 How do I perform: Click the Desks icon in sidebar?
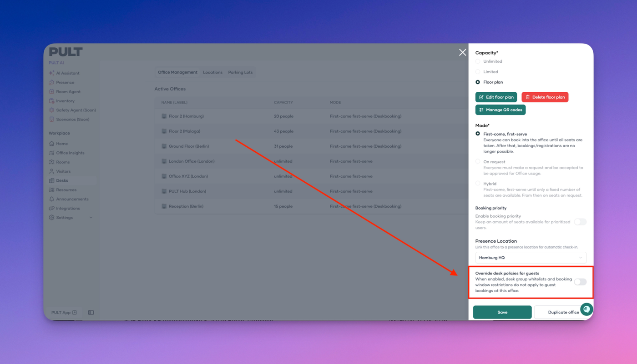(x=51, y=181)
